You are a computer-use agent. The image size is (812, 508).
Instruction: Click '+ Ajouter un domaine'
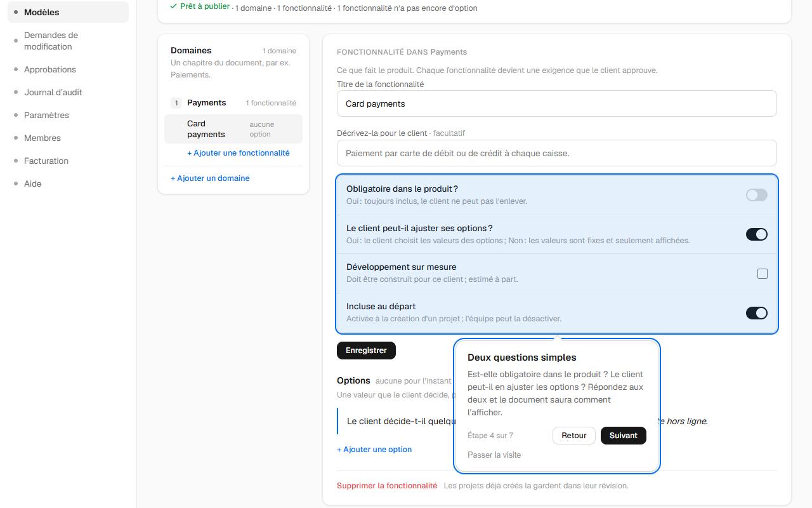pos(210,178)
